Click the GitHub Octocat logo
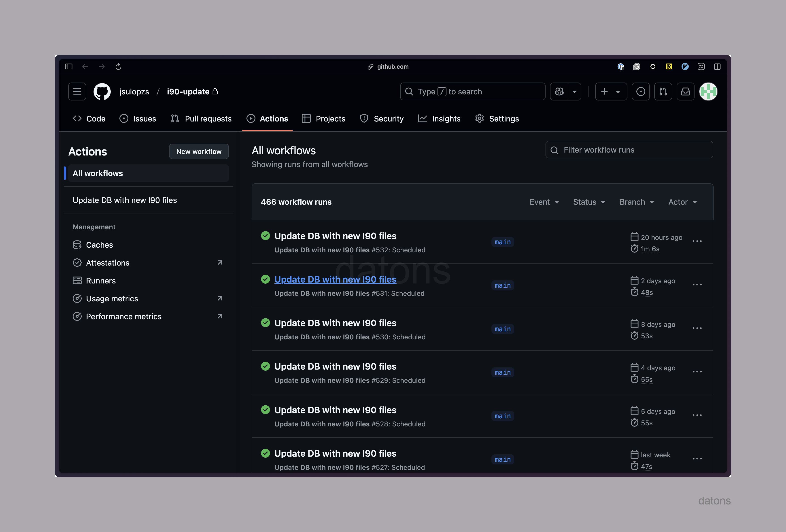Viewport: 786px width, 532px height. tap(102, 92)
